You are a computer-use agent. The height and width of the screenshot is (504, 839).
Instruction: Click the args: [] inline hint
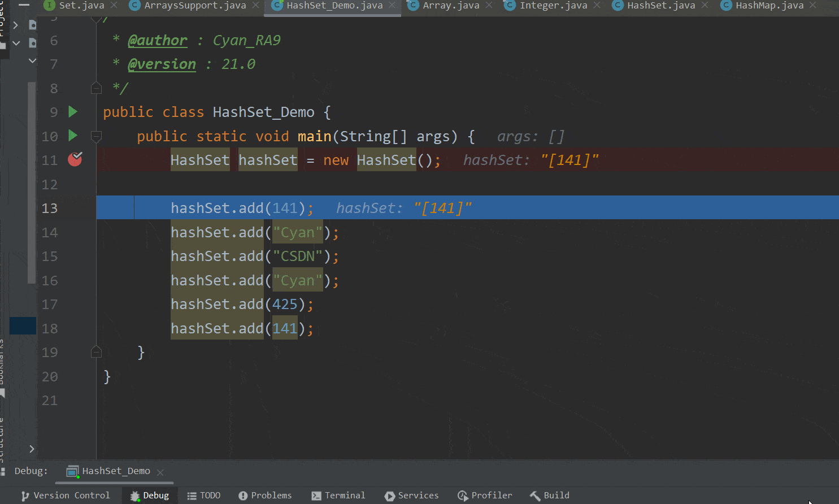point(531,136)
